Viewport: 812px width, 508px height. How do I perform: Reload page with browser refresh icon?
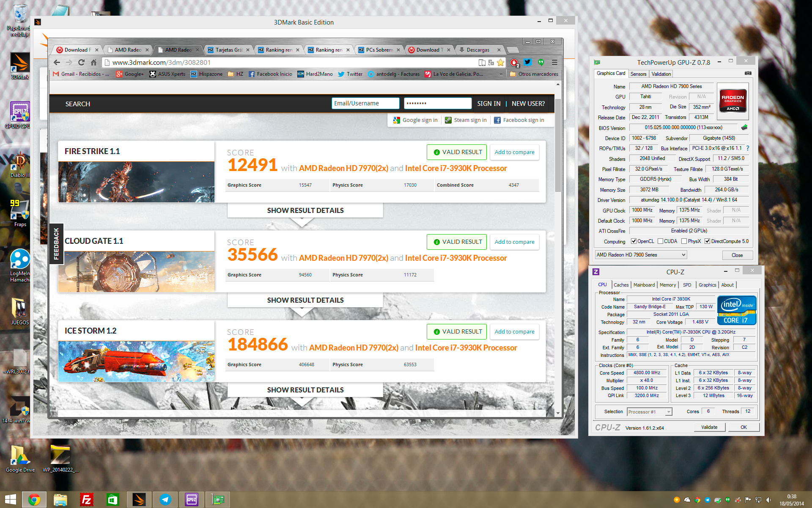(81, 63)
